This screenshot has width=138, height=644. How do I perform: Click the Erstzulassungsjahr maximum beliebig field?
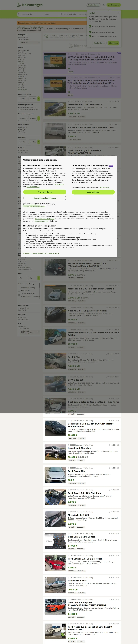(x=33, y=118)
